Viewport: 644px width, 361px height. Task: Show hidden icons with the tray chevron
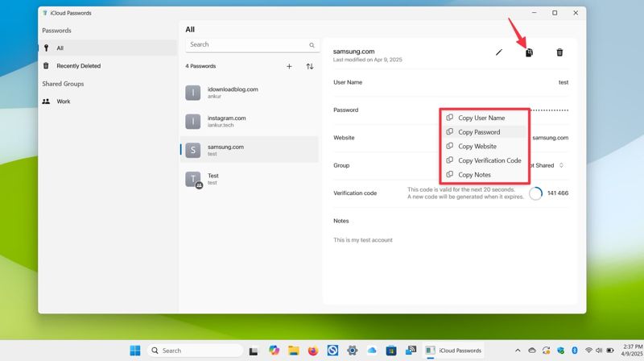[518, 351]
